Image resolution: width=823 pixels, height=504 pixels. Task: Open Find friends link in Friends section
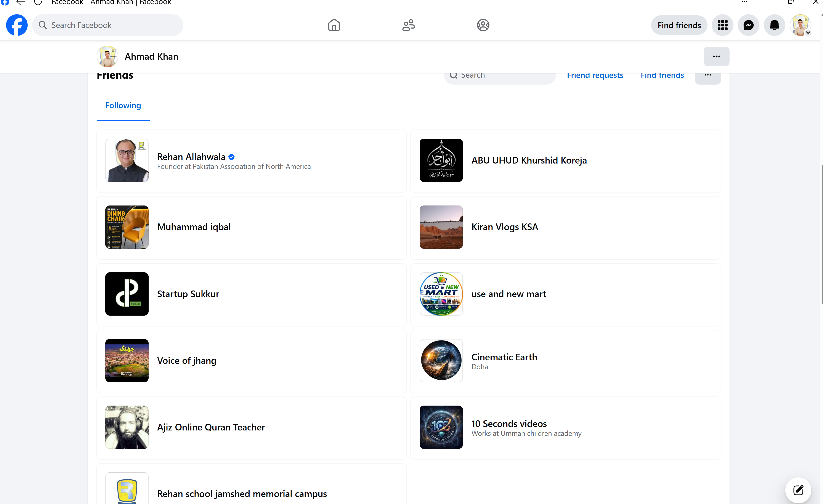coord(662,75)
